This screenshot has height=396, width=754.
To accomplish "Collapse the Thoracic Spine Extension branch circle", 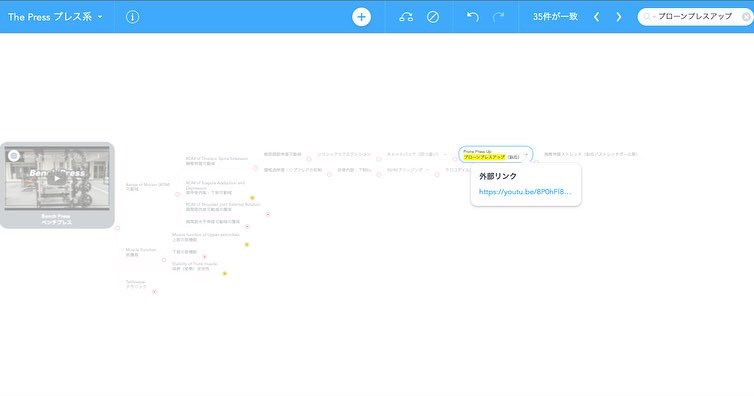I will (255, 168).
